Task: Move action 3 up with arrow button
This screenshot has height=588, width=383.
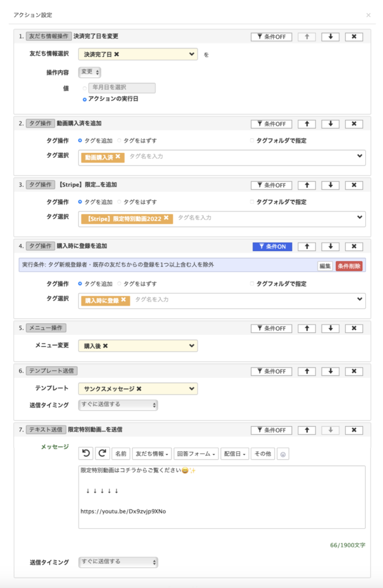Action: [307, 185]
